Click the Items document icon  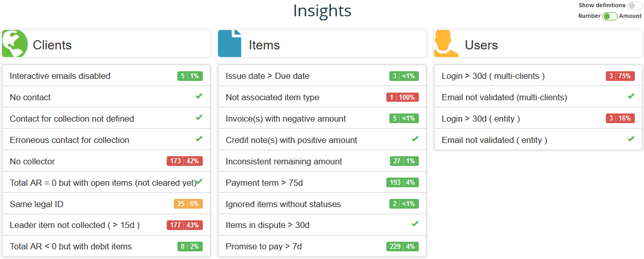click(x=230, y=44)
